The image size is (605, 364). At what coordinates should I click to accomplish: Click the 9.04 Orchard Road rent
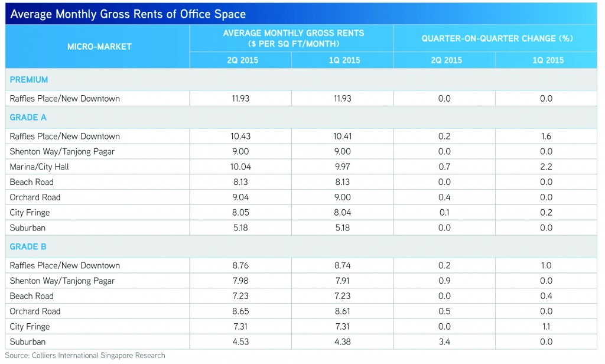(x=241, y=197)
